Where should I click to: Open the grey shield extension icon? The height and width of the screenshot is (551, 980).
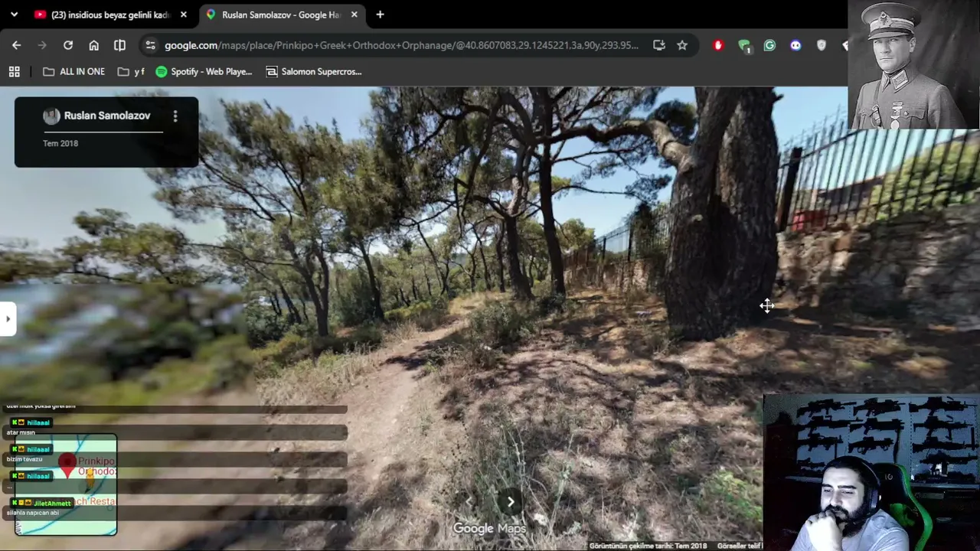[x=822, y=45]
